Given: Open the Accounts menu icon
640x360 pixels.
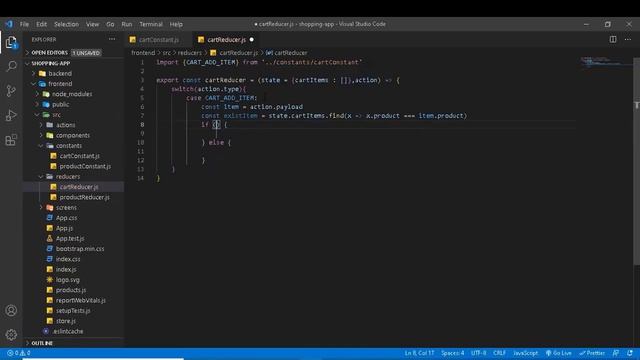Looking at the screenshot, I should 11,311.
